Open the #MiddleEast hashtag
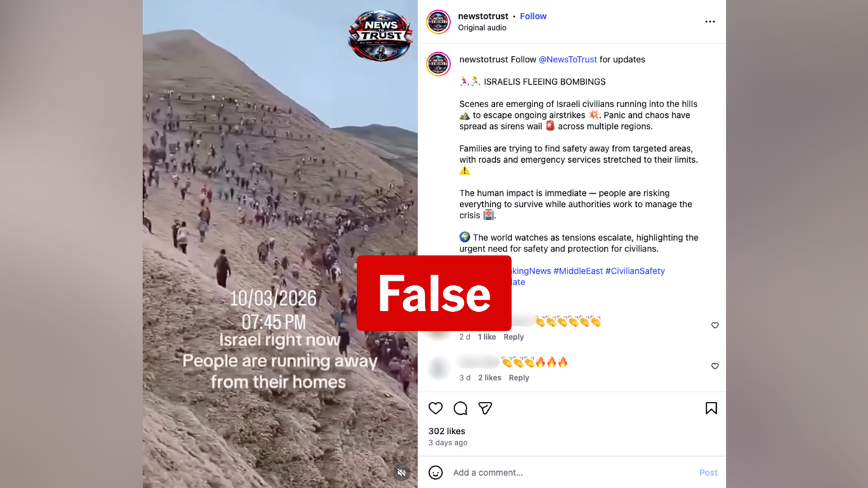The width and height of the screenshot is (868, 488). pyautogui.click(x=578, y=271)
